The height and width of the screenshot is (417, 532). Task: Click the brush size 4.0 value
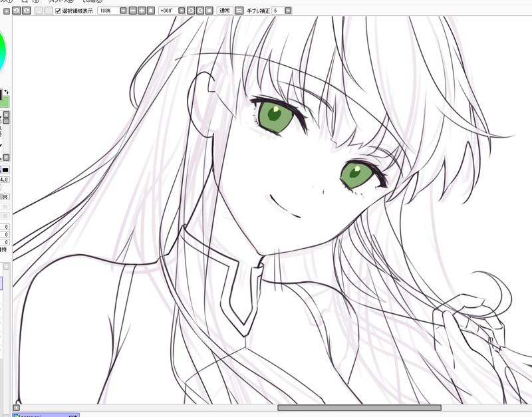point(5,180)
